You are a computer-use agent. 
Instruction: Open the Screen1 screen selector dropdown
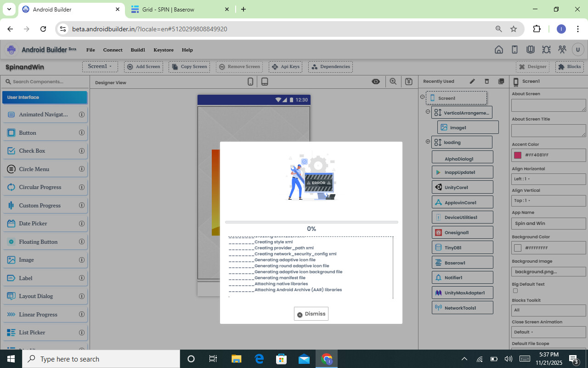coord(100,67)
